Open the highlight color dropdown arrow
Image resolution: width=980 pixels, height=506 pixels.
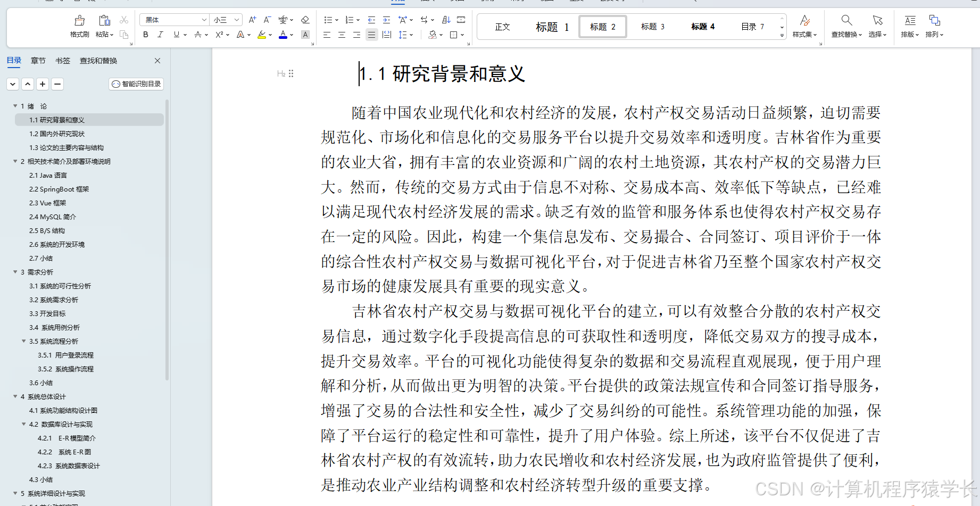(x=270, y=35)
